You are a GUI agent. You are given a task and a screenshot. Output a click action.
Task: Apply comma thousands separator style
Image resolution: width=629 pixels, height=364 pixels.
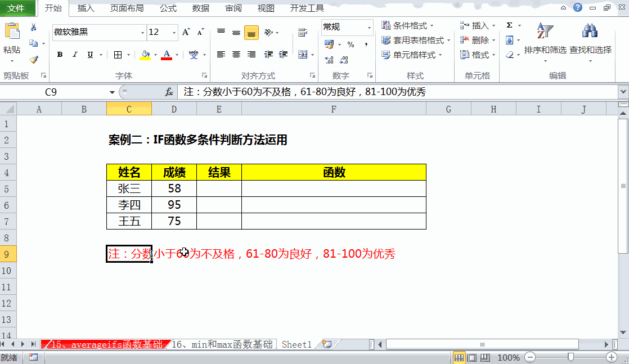coord(366,44)
